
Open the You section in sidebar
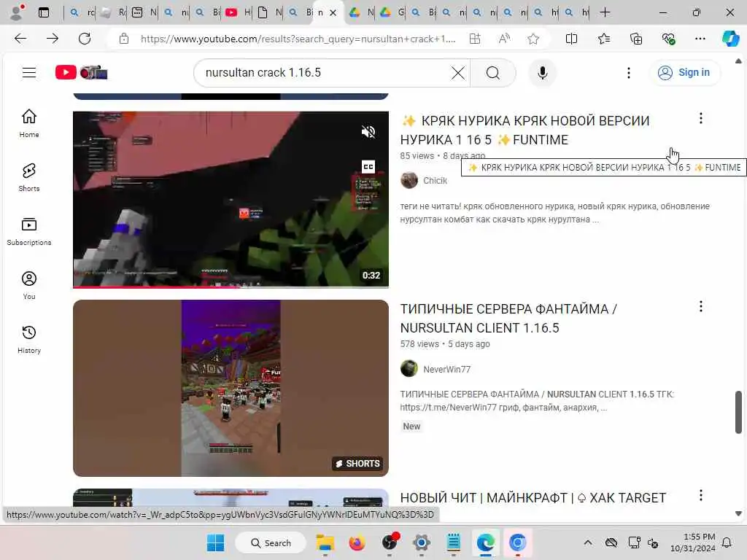pos(29,285)
